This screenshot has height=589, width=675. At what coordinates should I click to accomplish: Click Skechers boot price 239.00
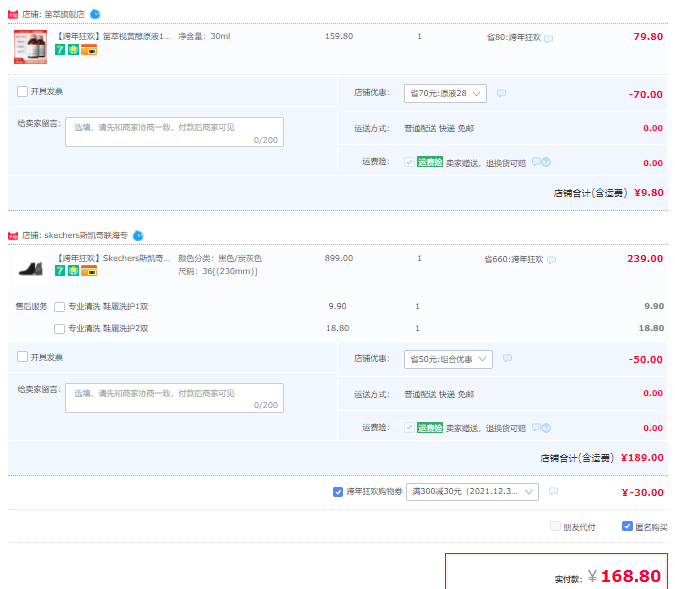pyautogui.click(x=645, y=259)
